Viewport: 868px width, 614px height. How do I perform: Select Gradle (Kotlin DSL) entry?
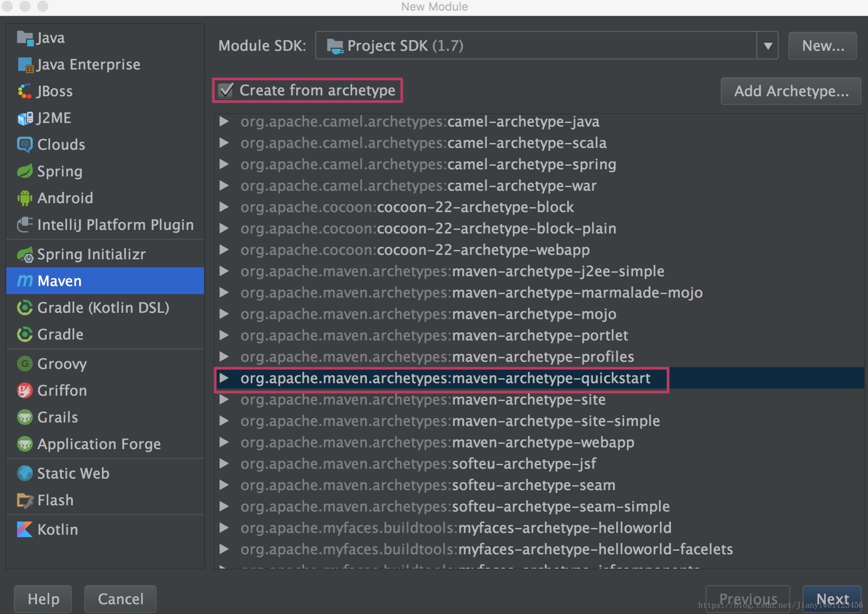coord(105,308)
